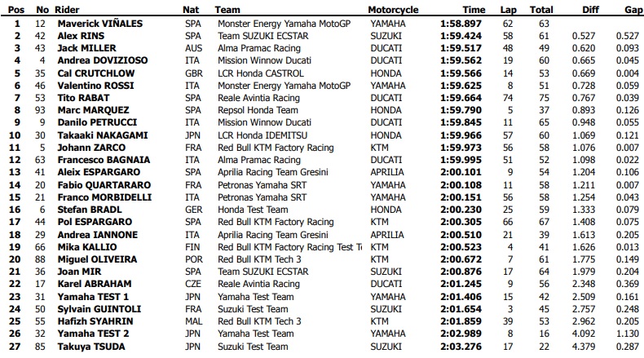Screen dimensions: 644x358
Task: Select Joan MIR's diff value 1.979
Action: [583, 272]
